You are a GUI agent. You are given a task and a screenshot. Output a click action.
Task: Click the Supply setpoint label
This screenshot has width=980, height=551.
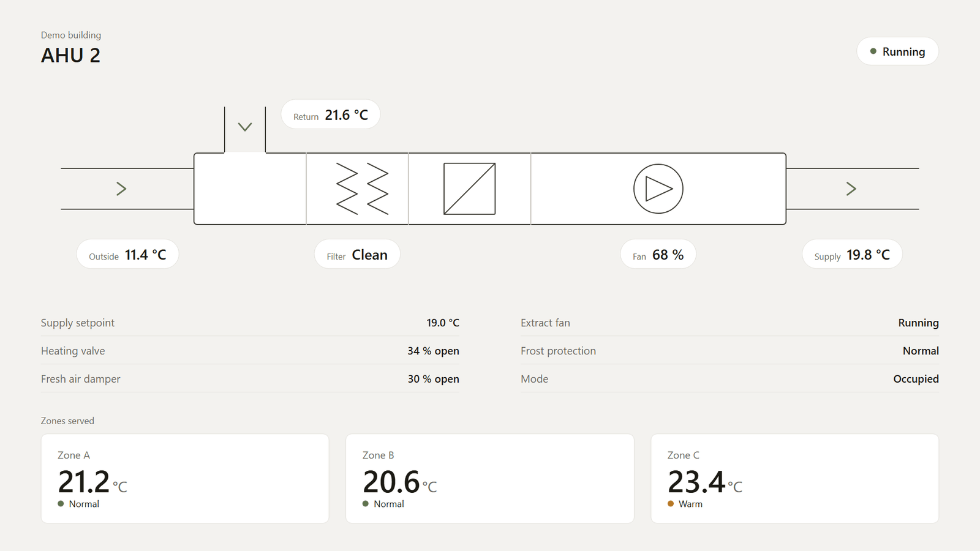click(x=78, y=323)
